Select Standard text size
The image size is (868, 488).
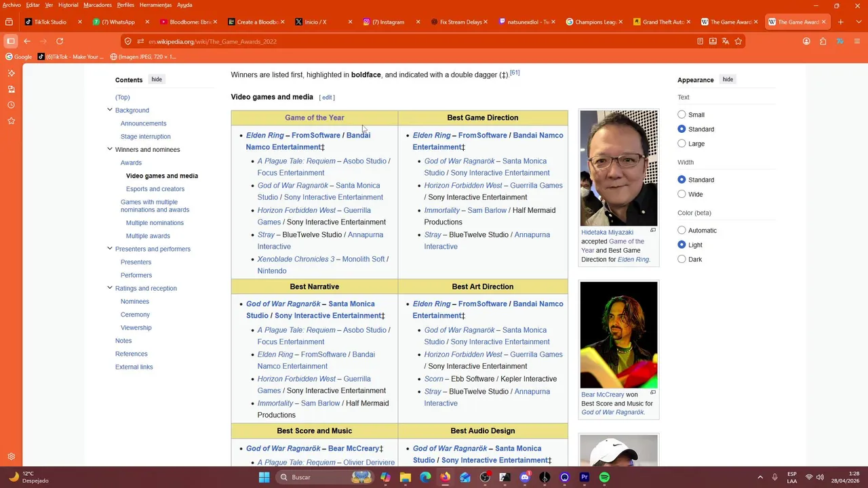pyautogui.click(x=682, y=129)
